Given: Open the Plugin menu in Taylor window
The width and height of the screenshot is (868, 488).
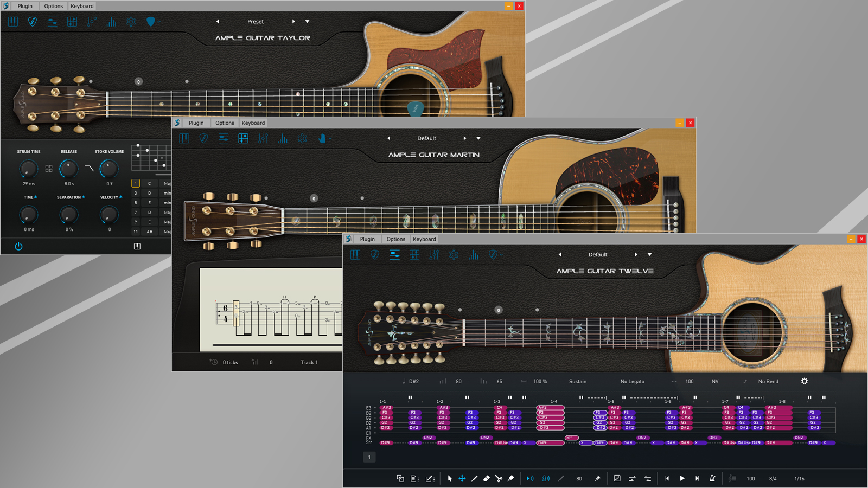Looking at the screenshot, I should click(25, 6).
